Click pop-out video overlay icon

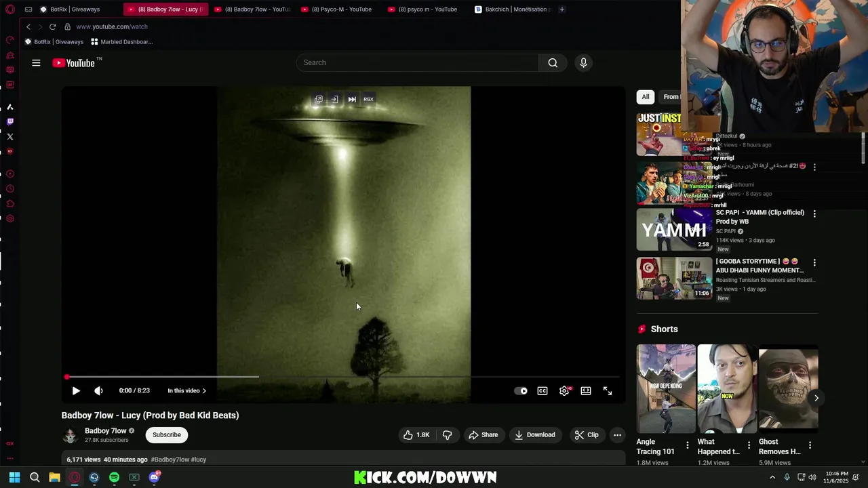(x=319, y=100)
